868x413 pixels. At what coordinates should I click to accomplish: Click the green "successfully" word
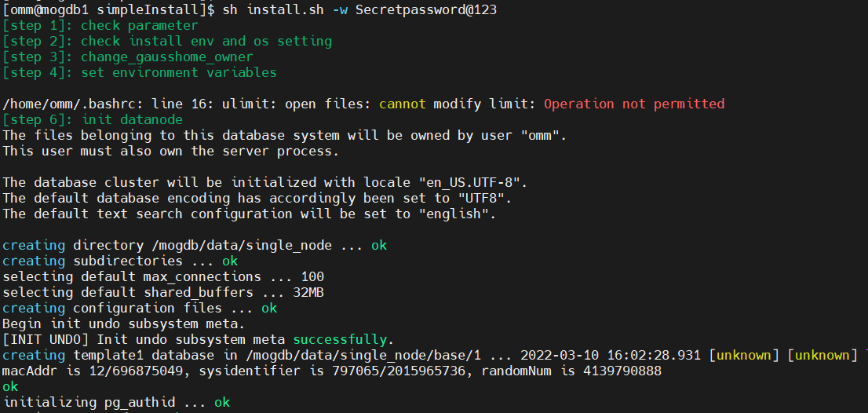click(x=339, y=339)
